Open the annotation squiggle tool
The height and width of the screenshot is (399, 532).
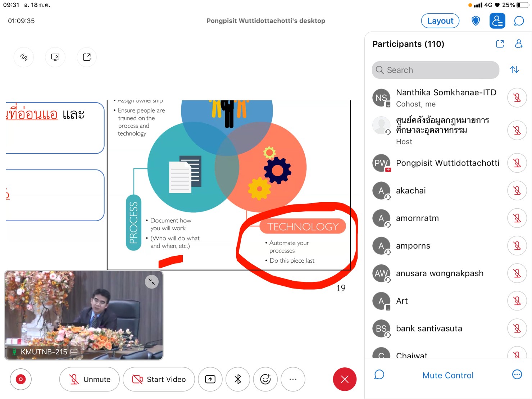point(24,57)
